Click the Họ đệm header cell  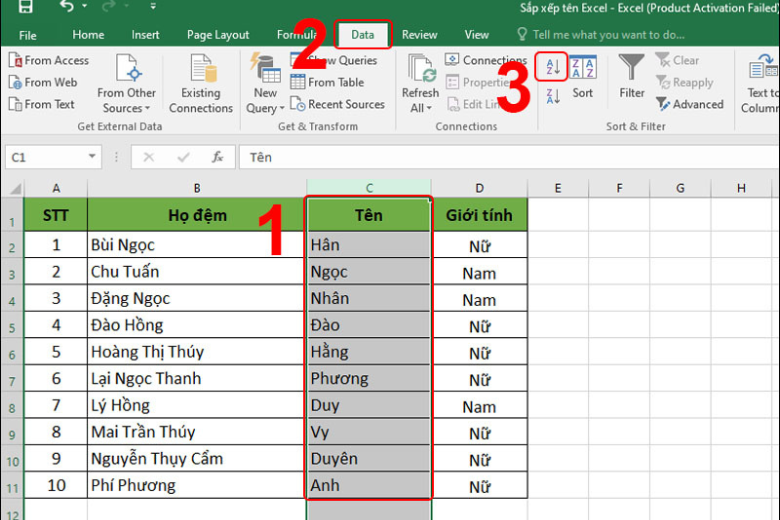pyautogui.click(x=197, y=215)
